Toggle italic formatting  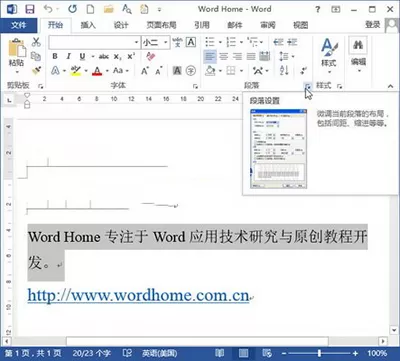[68, 56]
